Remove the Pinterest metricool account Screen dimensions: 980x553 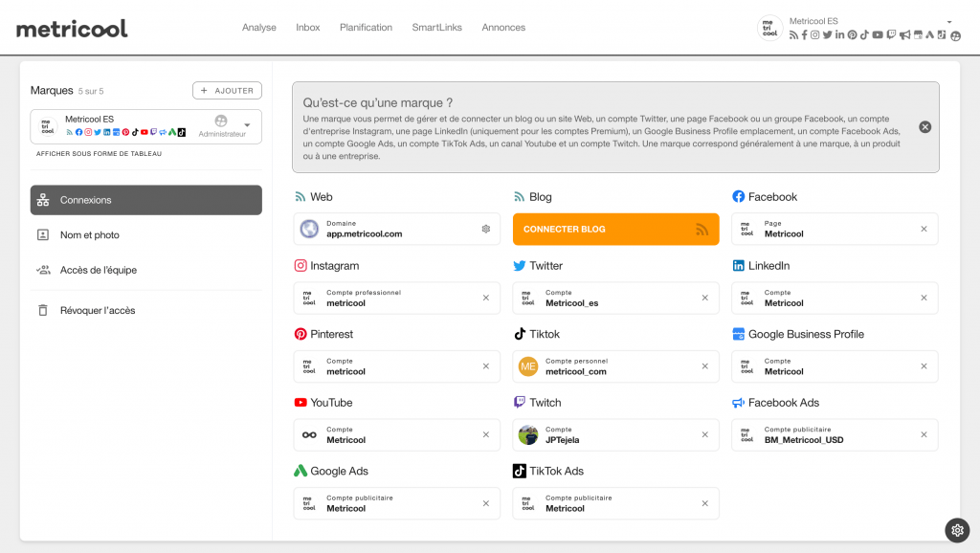coord(486,366)
